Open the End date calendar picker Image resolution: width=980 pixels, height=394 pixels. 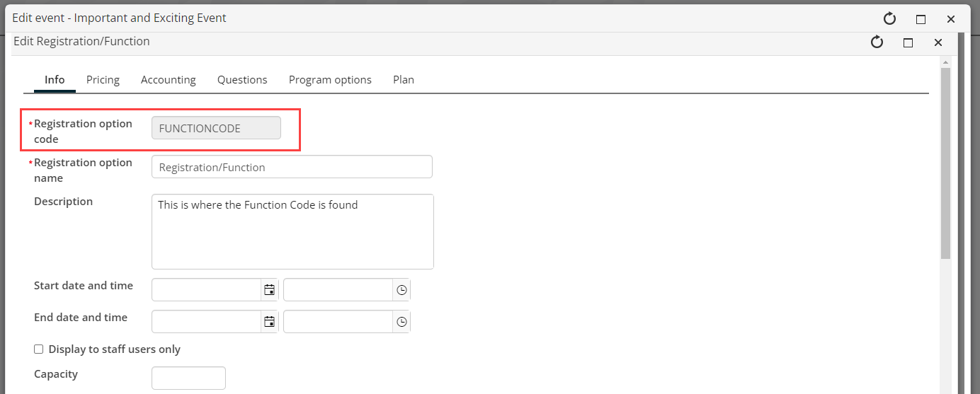[x=269, y=322]
